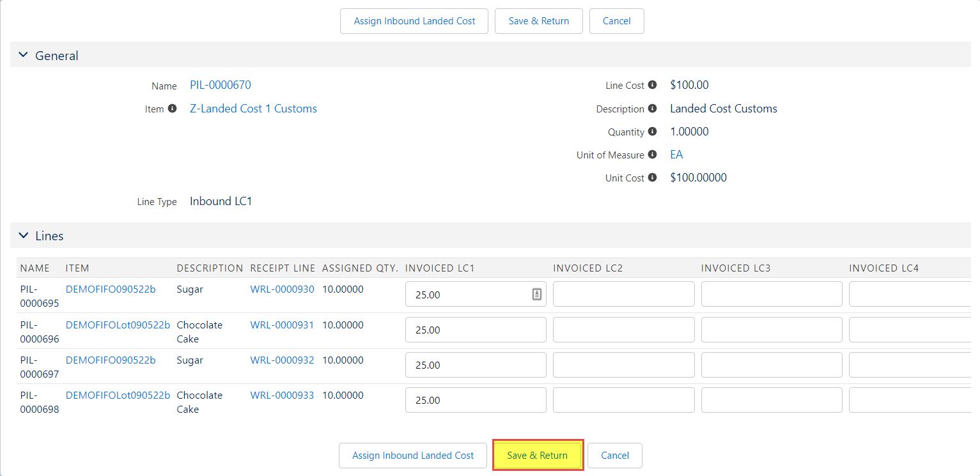Click the info icon beside Unit Cost

[x=652, y=178]
